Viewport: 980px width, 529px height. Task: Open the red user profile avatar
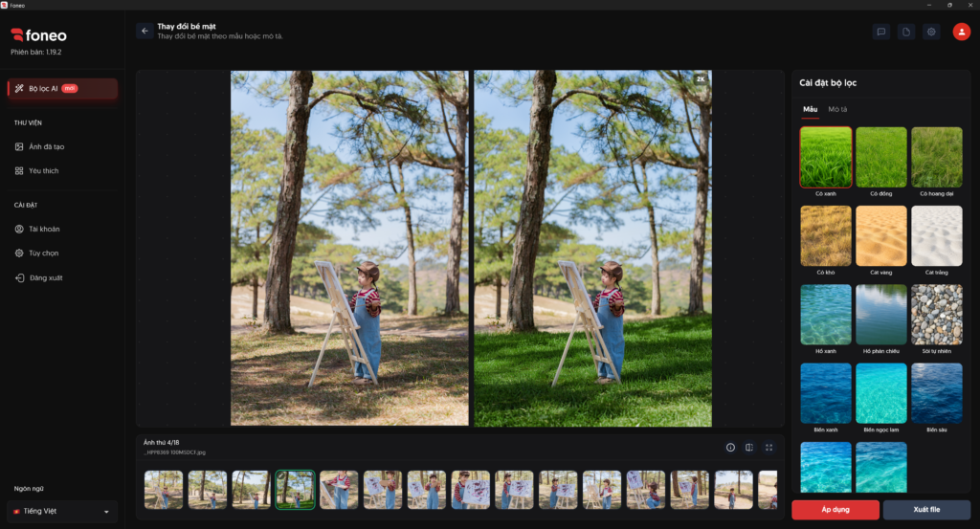click(961, 32)
